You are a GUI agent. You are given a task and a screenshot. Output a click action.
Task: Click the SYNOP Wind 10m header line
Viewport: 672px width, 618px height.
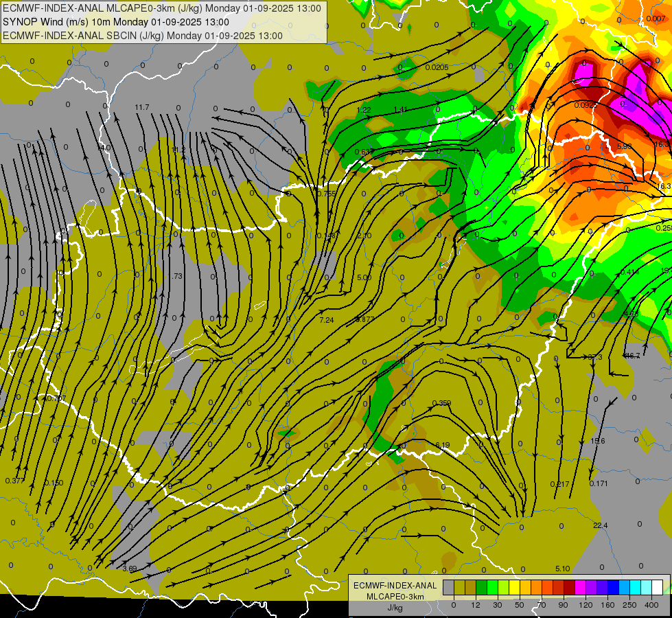point(116,22)
